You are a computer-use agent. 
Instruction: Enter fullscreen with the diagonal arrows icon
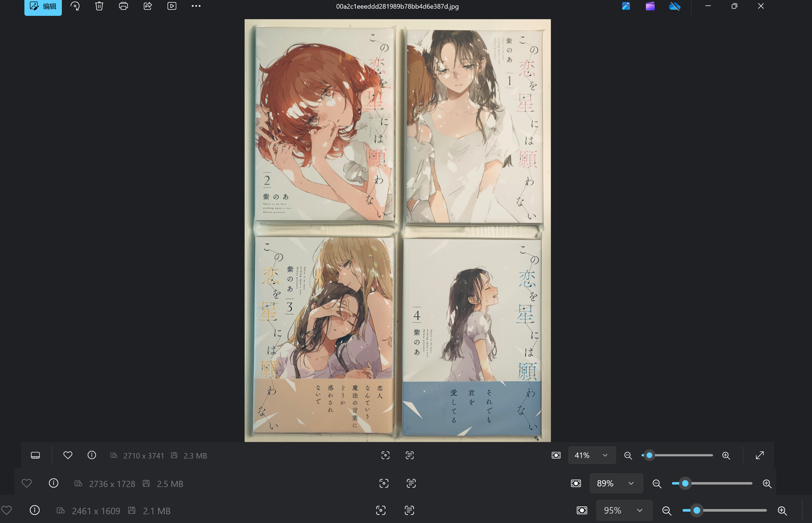tap(760, 456)
